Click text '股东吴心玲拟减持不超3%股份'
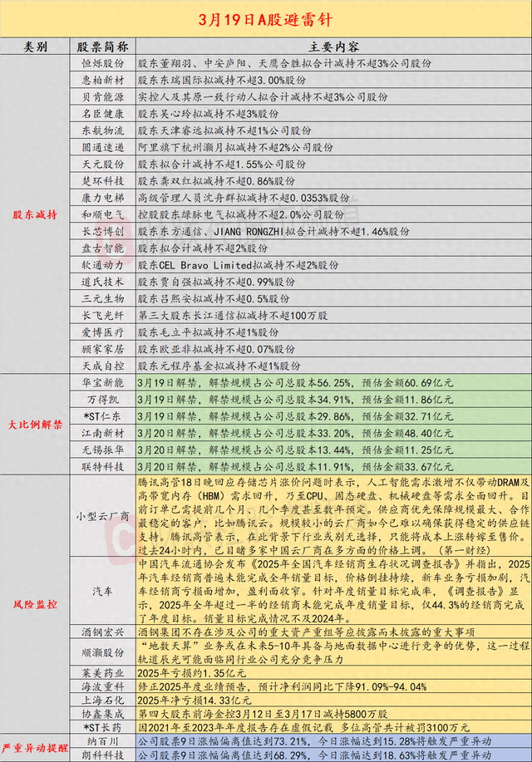The image size is (532, 762). (x=209, y=114)
